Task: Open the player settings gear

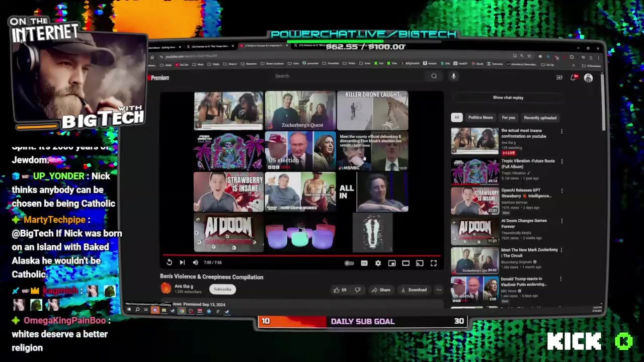Action: click(x=378, y=263)
